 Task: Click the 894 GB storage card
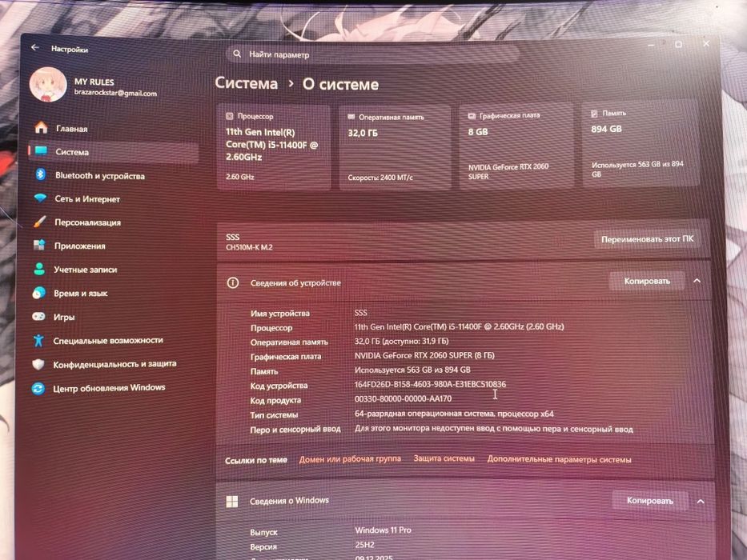641,144
